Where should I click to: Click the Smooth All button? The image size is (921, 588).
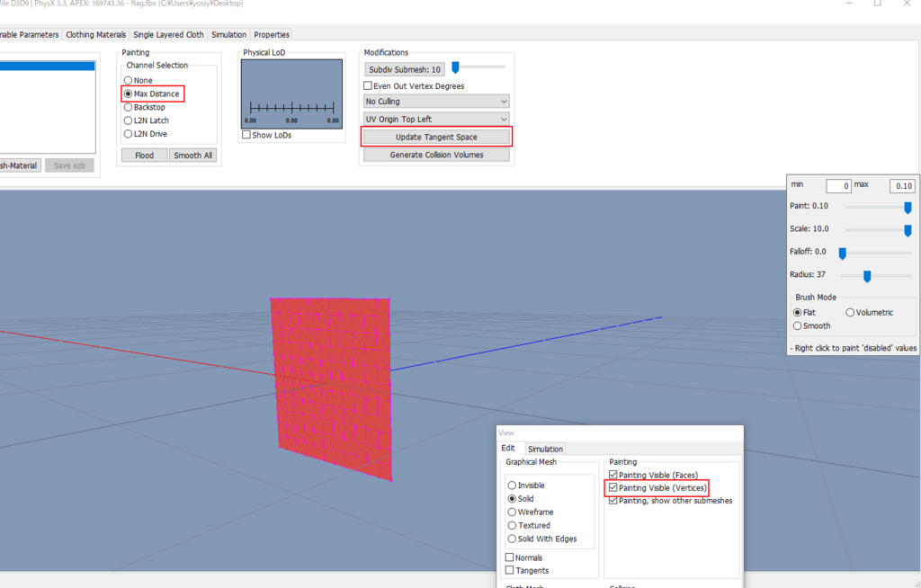(x=192, y=156)
